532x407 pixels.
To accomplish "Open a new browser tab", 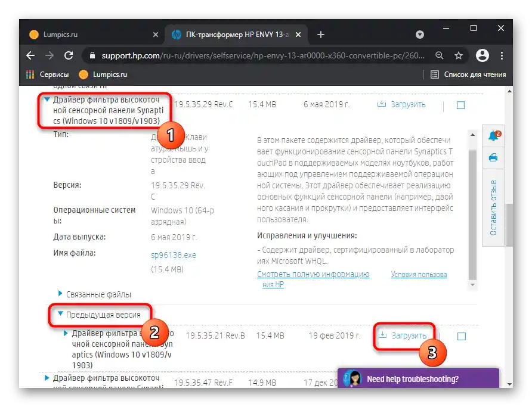I will click(321, 35).
